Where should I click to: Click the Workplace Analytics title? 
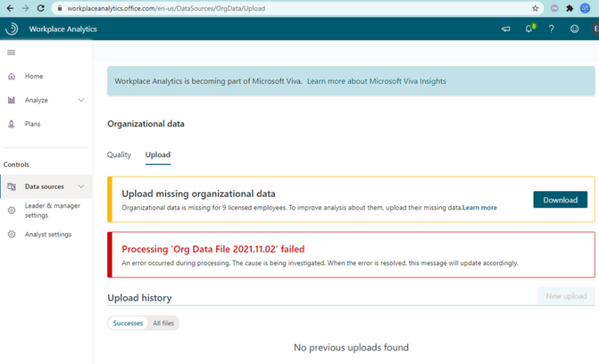click(x=63, y=29)
